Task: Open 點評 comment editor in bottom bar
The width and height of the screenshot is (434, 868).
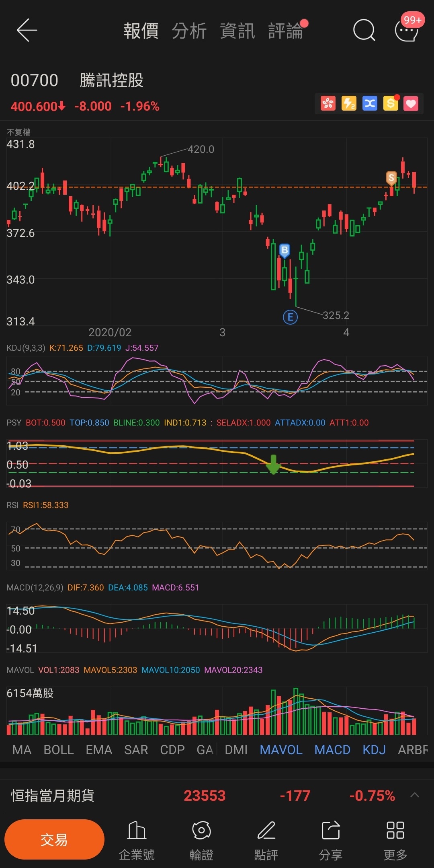Action: pos(266,840)
